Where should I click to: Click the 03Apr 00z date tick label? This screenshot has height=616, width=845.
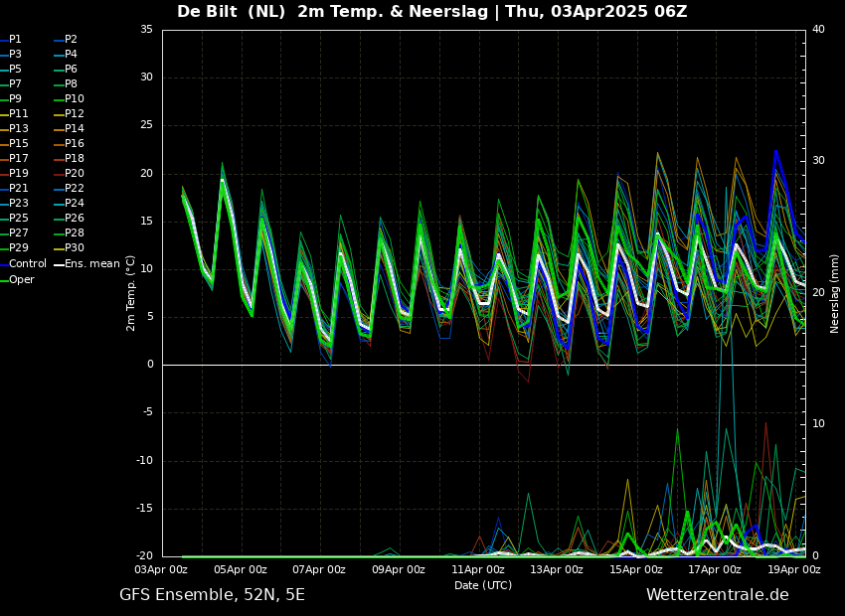(162, 570)
